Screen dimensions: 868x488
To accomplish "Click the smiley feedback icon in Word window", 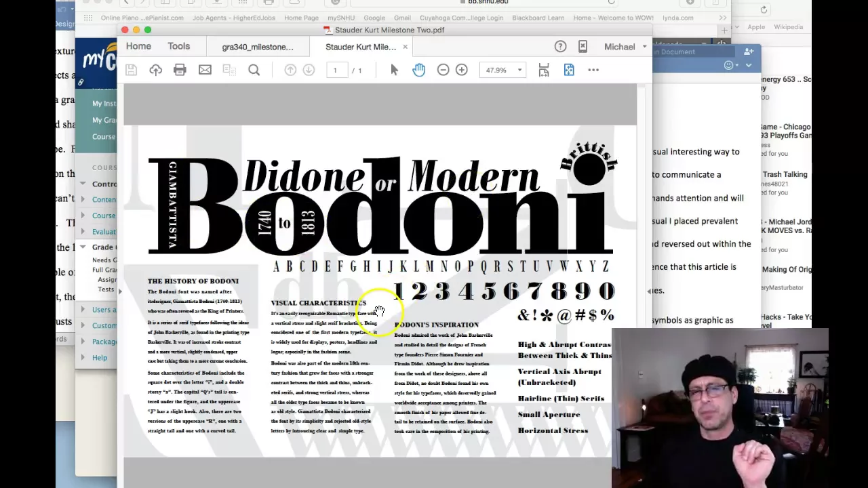I will tap(729, 65).
